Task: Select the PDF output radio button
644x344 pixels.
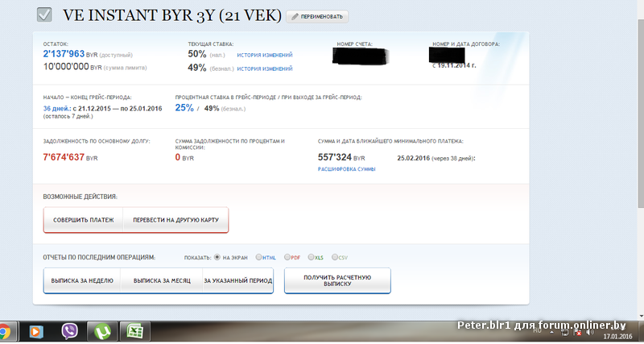Action: 287,257
